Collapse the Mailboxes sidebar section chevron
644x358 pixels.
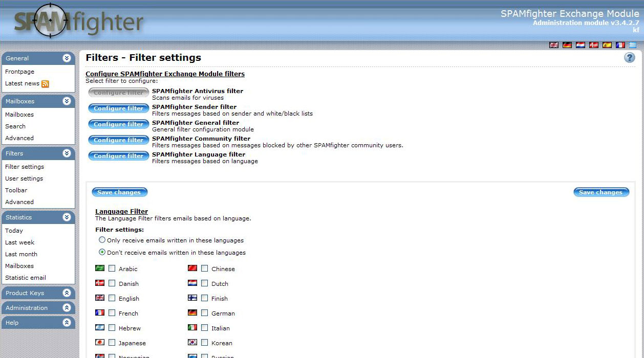coord(67,101)
